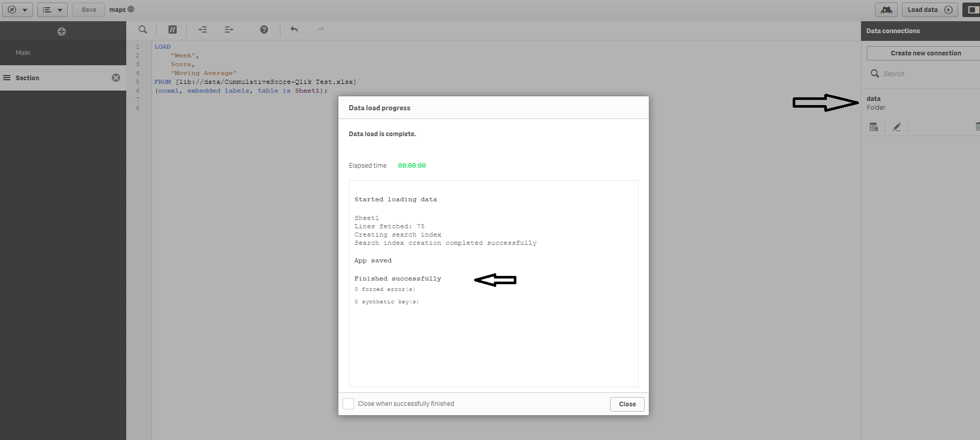
Task: Delete the Section tab with X icon
Action: coord(116,78)
